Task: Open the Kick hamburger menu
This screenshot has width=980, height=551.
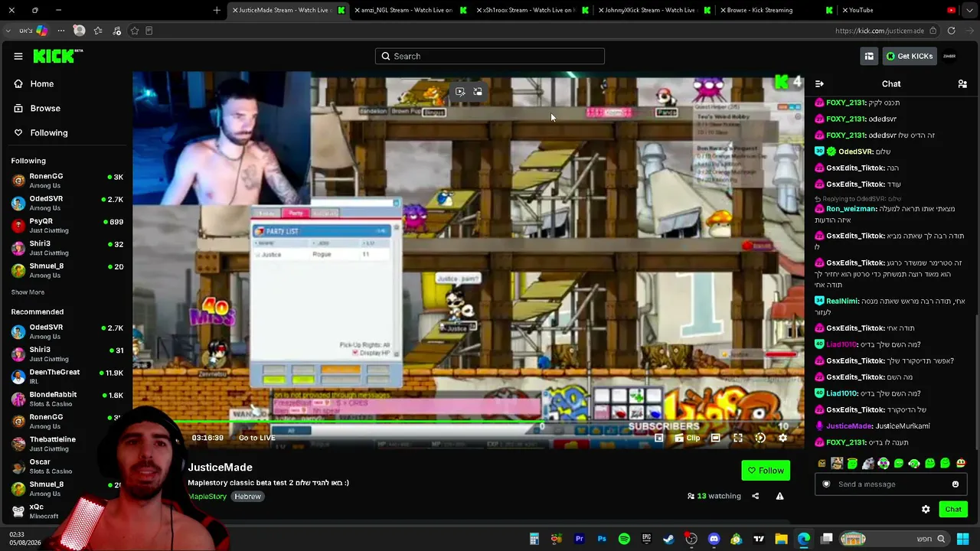Action: click(18, 56)
